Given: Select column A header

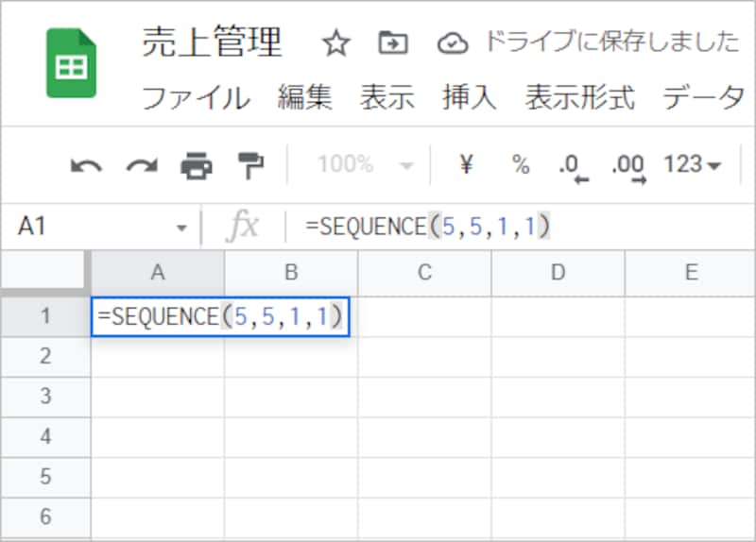Looking at the screenshot, I should 158,273.
